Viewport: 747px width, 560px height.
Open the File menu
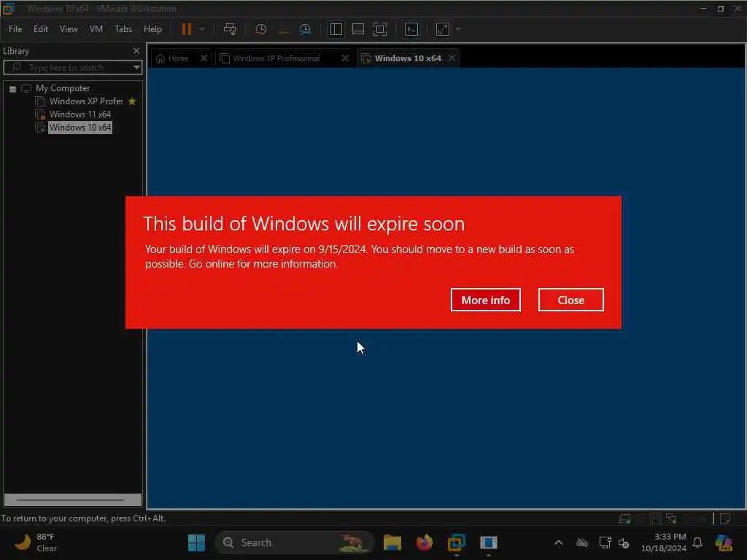click(x=15, y=29)
